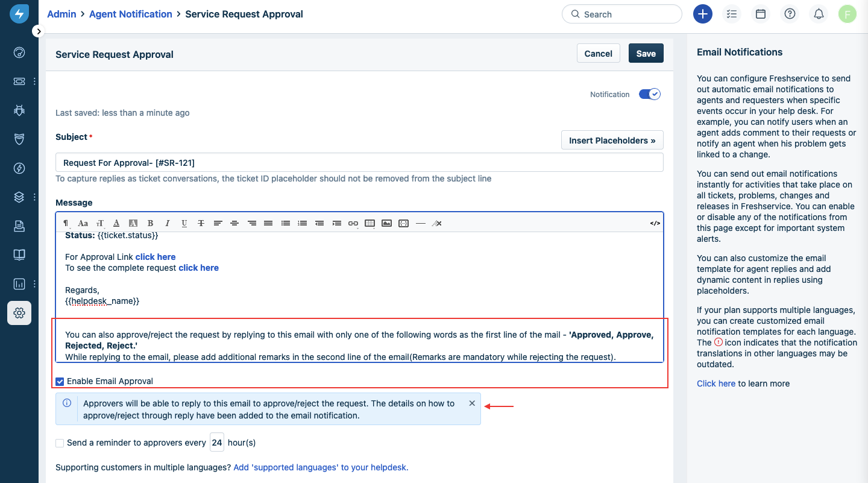Screen dimensions: 868x483
Task: Save the Service Request Approval notification
Action: 646,53
